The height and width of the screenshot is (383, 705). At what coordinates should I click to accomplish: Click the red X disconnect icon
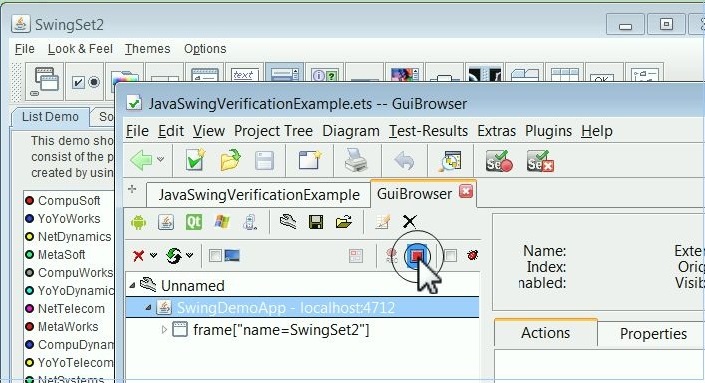pos(138,256)
